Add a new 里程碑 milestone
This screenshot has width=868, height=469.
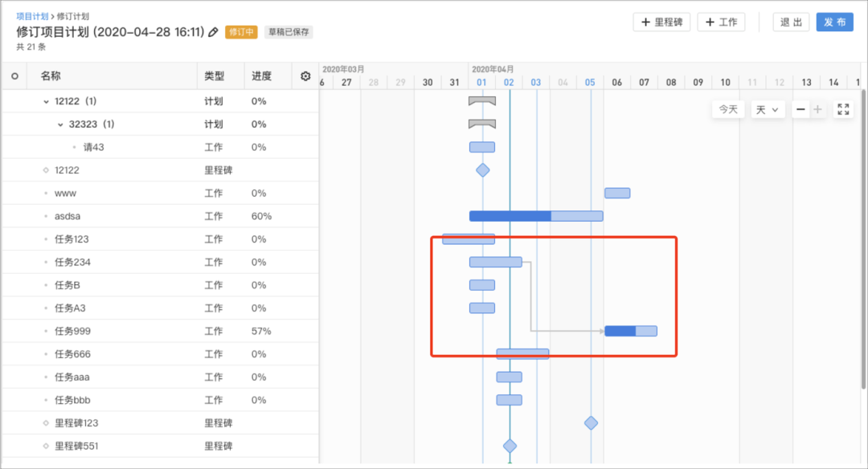[661, 22]
